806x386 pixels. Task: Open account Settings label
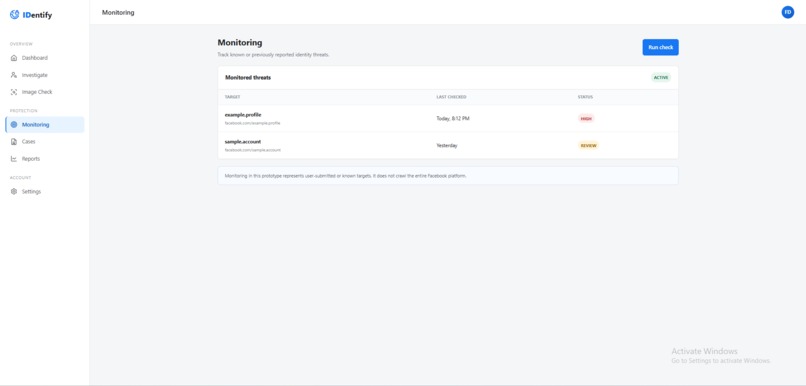[x=31, y=192]
